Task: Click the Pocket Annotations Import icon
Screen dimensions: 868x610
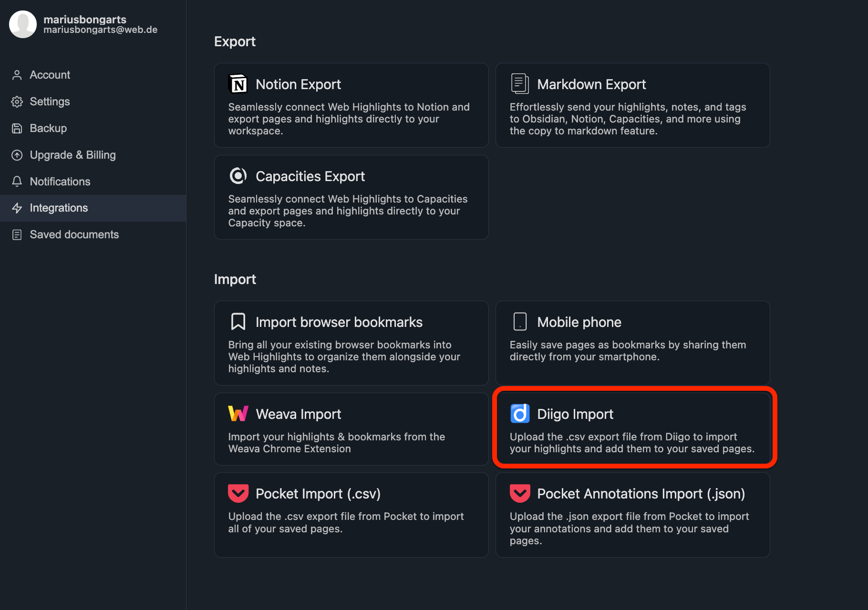Action: 520,493
